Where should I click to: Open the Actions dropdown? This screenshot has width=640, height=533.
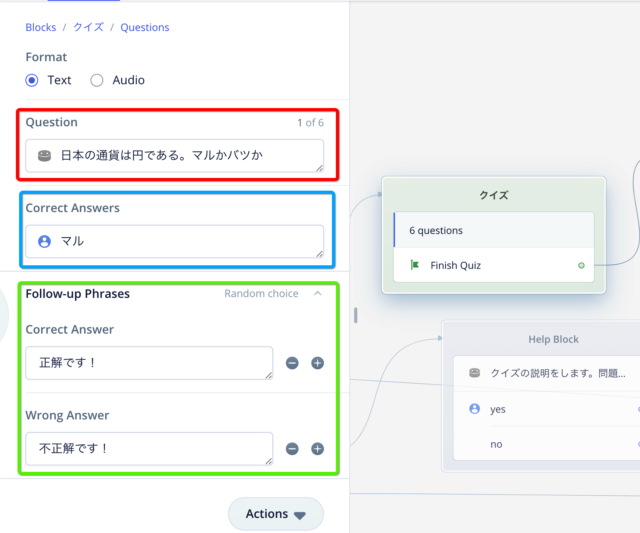(x=276, y=514)
